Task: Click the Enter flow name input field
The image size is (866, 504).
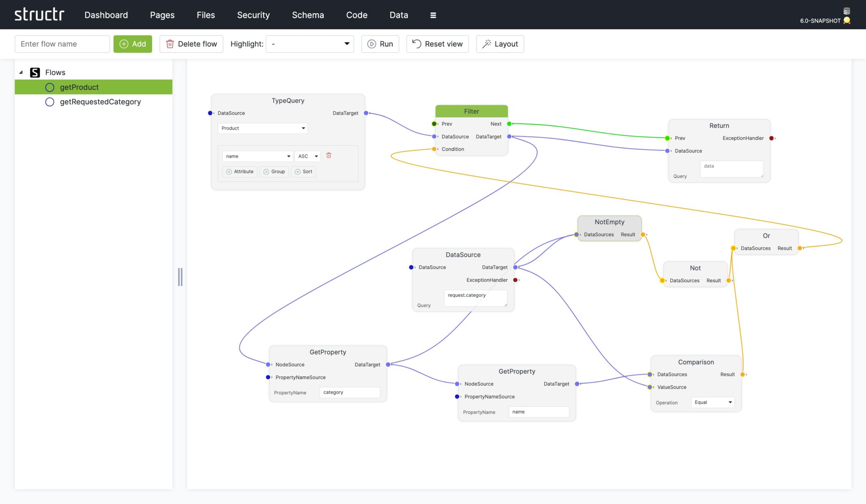Action: (x=62, y=44)
